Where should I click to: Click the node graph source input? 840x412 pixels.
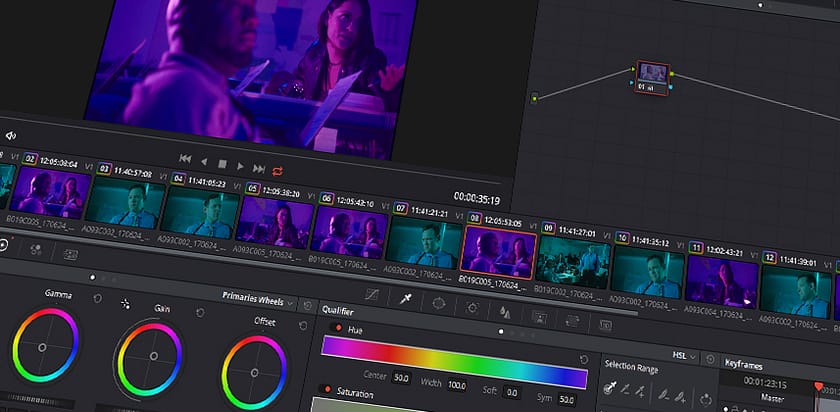click(x=534, y=98)
